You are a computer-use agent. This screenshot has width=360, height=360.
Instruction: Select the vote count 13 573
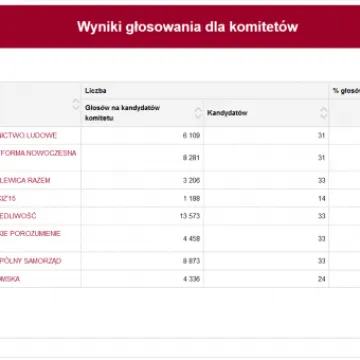click(190, 216)
